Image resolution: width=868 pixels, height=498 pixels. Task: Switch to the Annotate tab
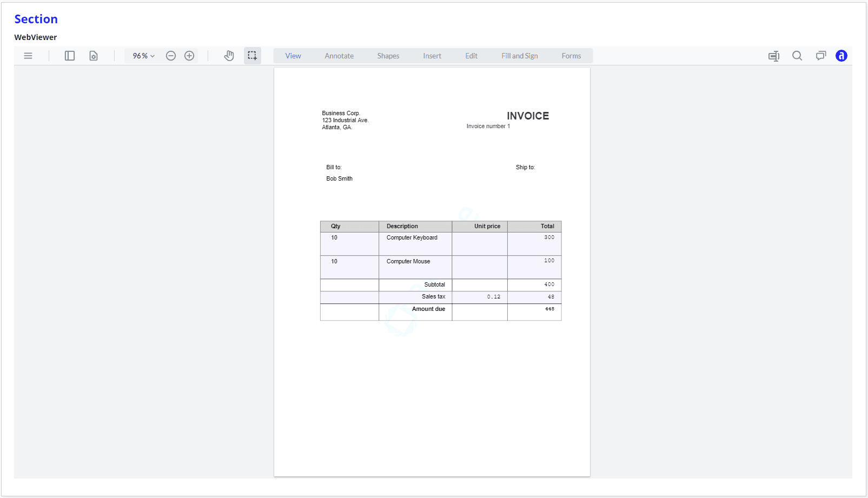[339, 56]
